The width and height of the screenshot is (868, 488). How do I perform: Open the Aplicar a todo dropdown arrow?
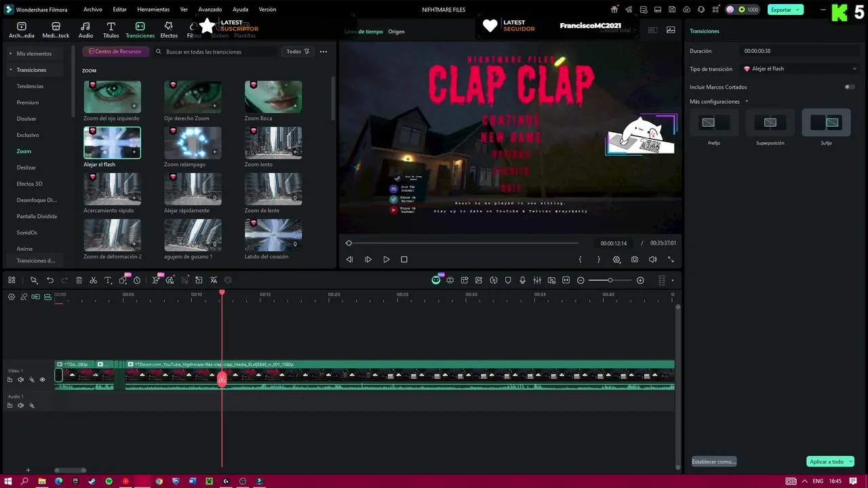pyautogui.click(x=850, y=462)
